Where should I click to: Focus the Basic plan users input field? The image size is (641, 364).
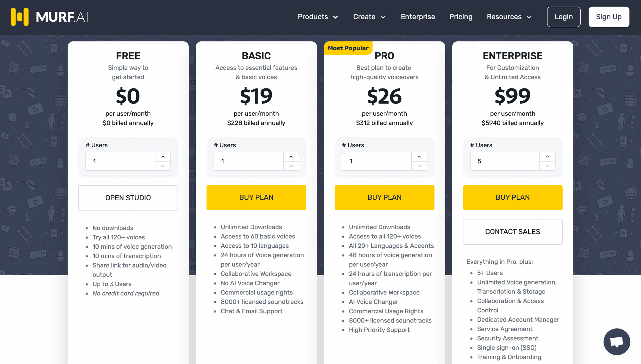[x=249, y=161]
